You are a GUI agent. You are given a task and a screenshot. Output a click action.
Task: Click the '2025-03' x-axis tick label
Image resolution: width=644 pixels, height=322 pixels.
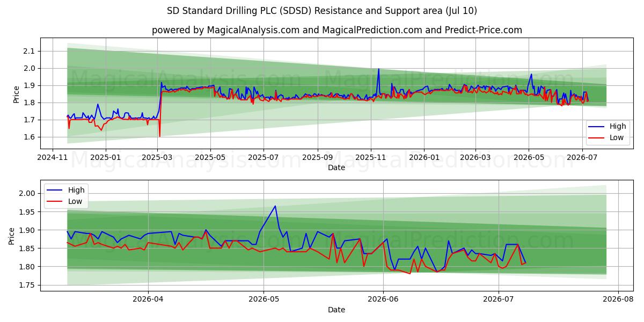[158, 157]
